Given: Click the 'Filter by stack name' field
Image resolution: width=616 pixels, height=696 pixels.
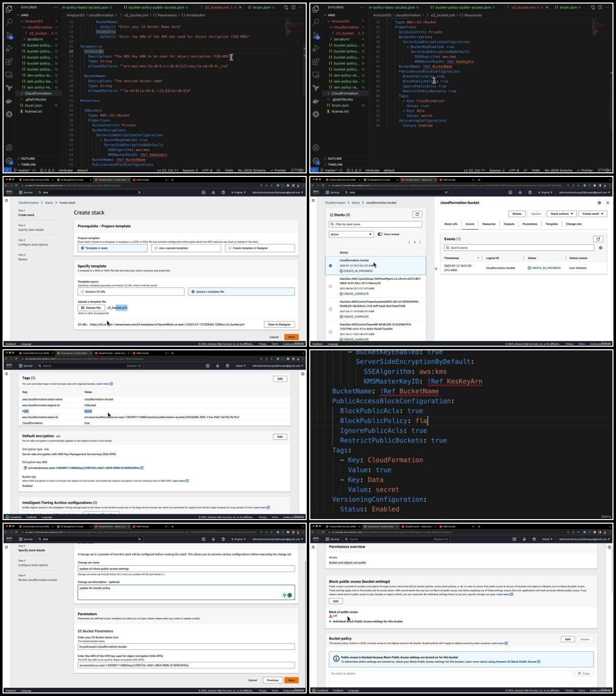Looking at the screenshot, I should 375,224.
